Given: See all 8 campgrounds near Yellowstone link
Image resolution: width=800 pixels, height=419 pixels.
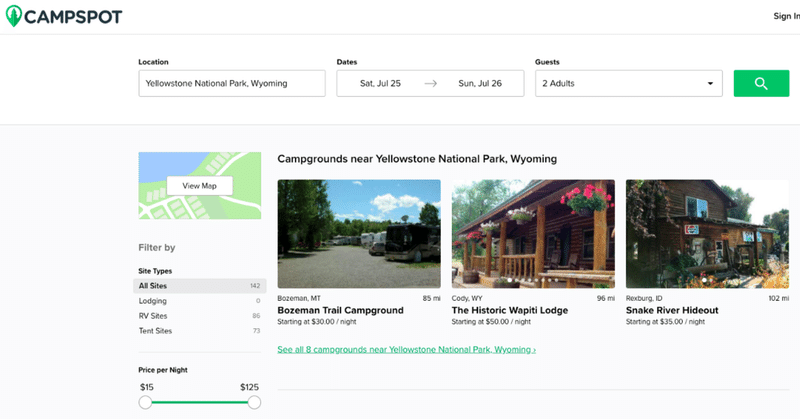Looking at the screenshot, I should click(407, 350).
